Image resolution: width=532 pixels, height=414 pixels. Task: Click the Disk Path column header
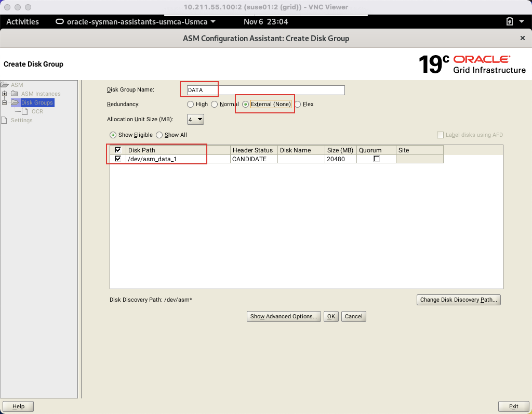coord(178,150)
